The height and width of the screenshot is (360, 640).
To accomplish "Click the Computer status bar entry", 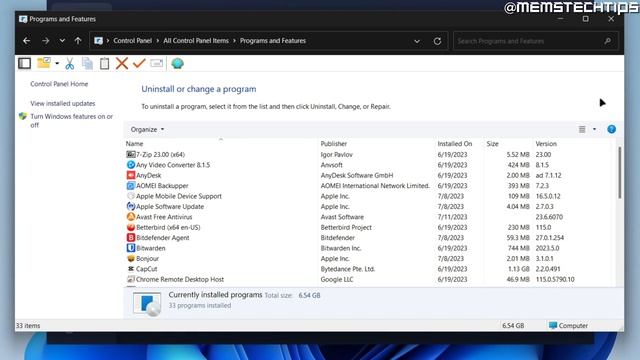I will pos(569,326).
